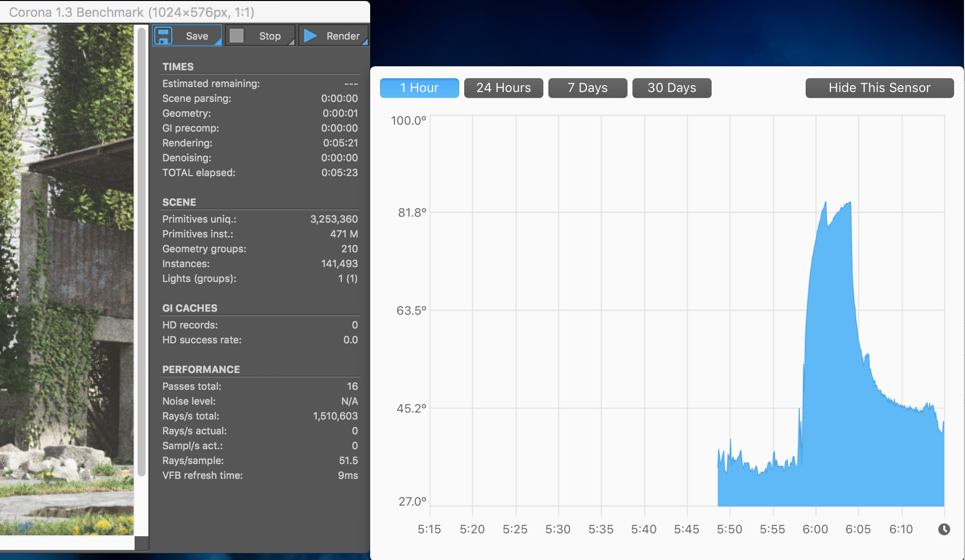The image size is (965, 560).
Task: Click Hide This Sensor button
Action: coord(879,88)
